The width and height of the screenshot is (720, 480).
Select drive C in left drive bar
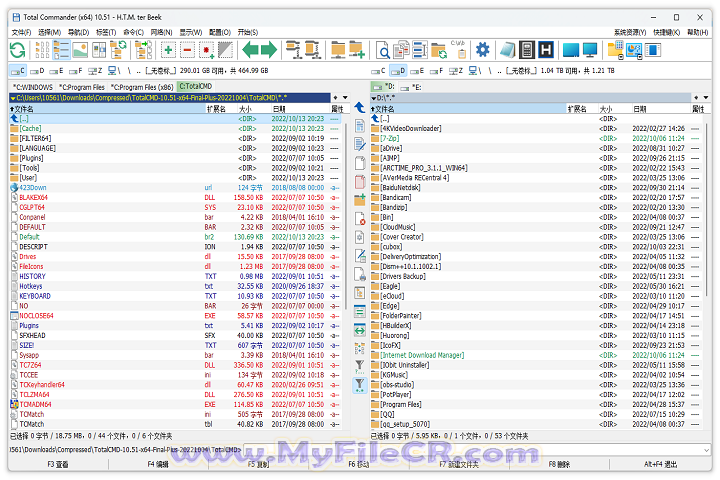click(18, 71)
